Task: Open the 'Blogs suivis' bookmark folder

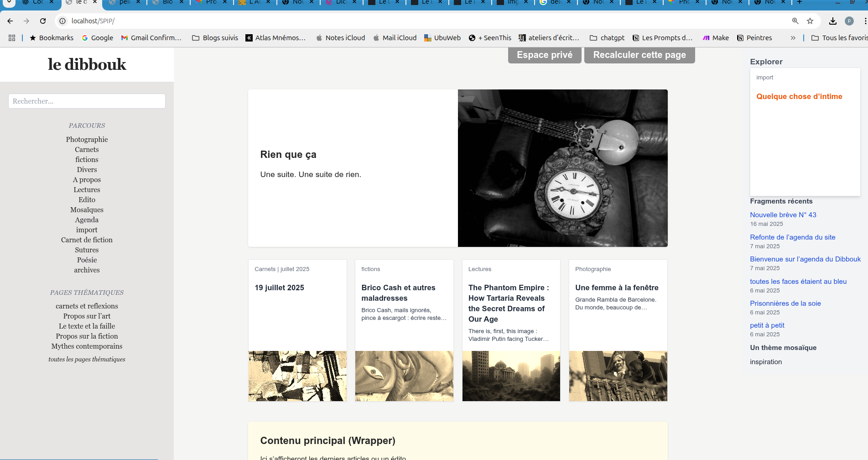Action: coord(215,38)
